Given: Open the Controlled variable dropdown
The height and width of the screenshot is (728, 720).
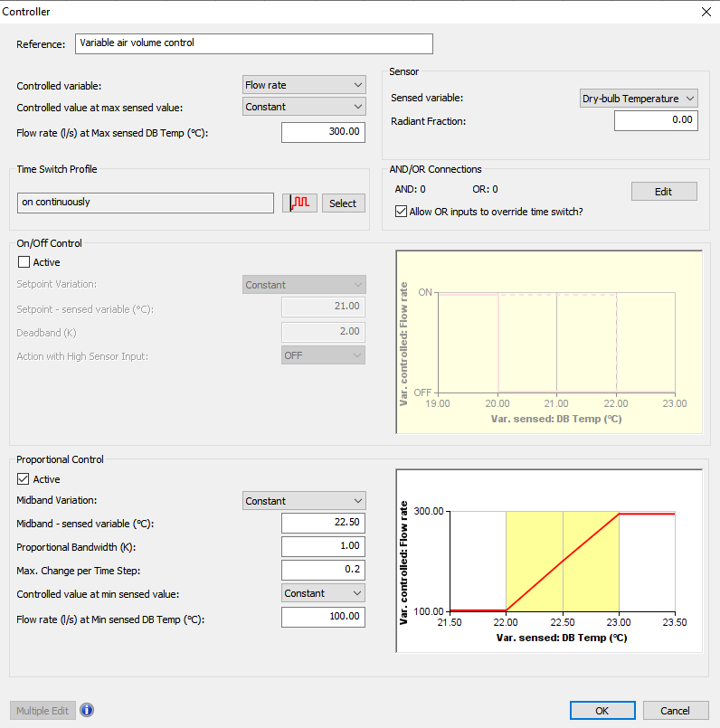Looking at the screenshot, I should [304, 85].
